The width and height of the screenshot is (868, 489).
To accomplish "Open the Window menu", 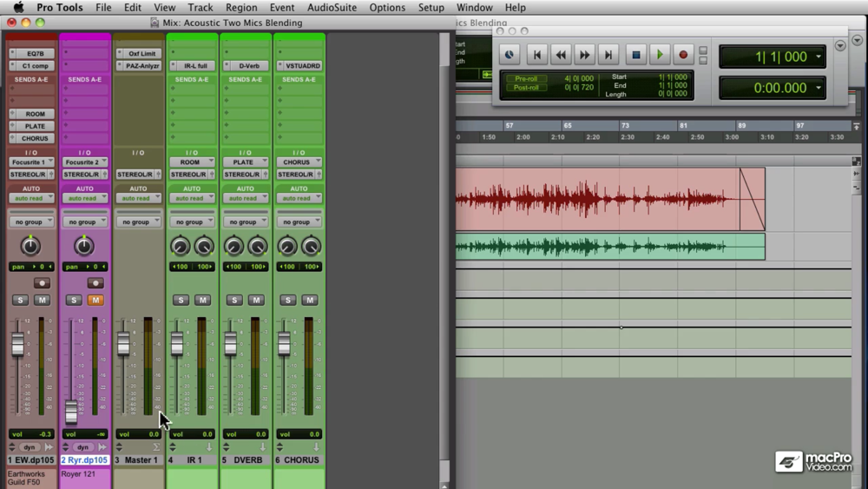I will [x=474, y=7].
